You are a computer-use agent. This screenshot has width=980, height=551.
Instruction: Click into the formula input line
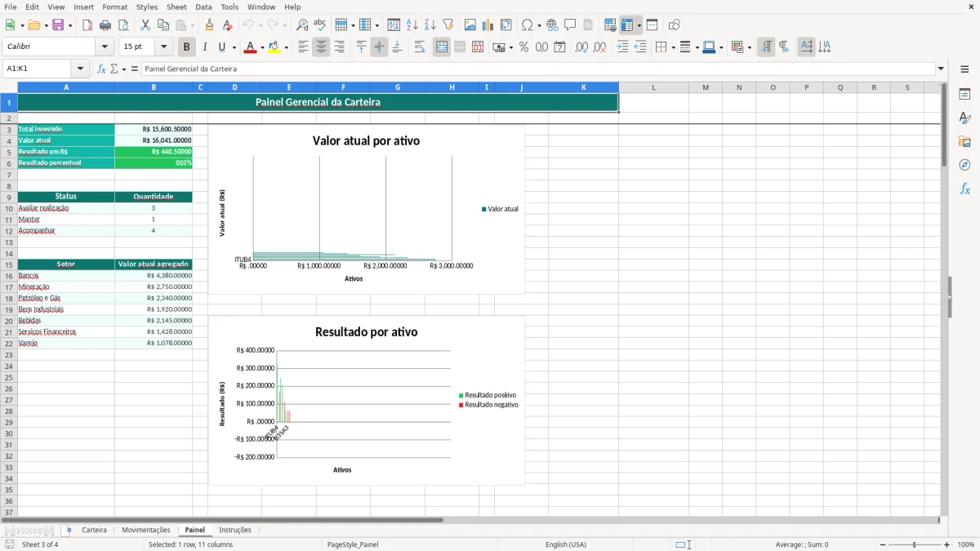(538, 69)
